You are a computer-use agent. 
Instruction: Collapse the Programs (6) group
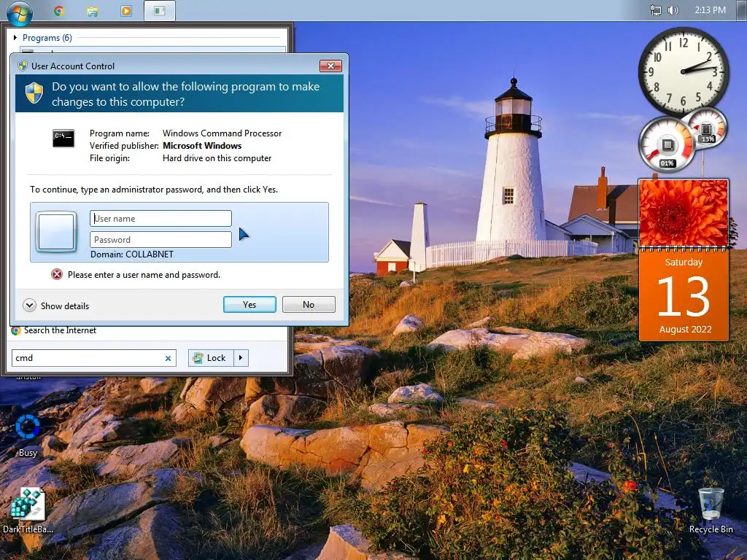[15, 38]
